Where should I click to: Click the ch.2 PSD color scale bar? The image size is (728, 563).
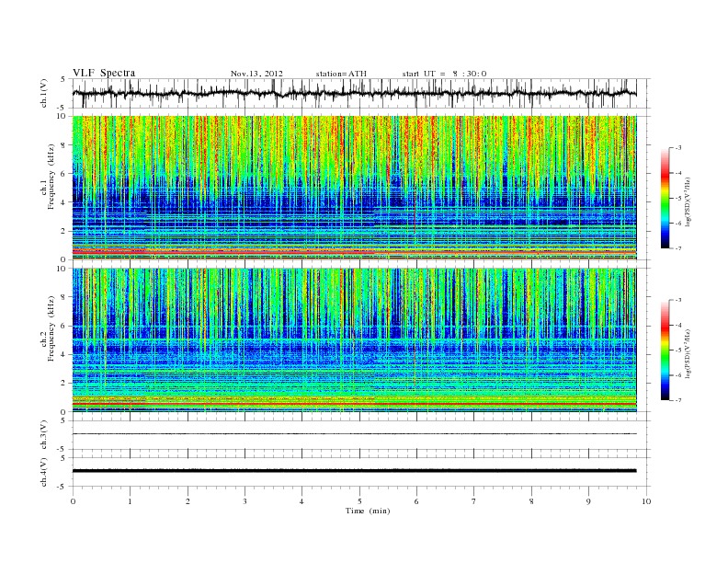[665, 350]
